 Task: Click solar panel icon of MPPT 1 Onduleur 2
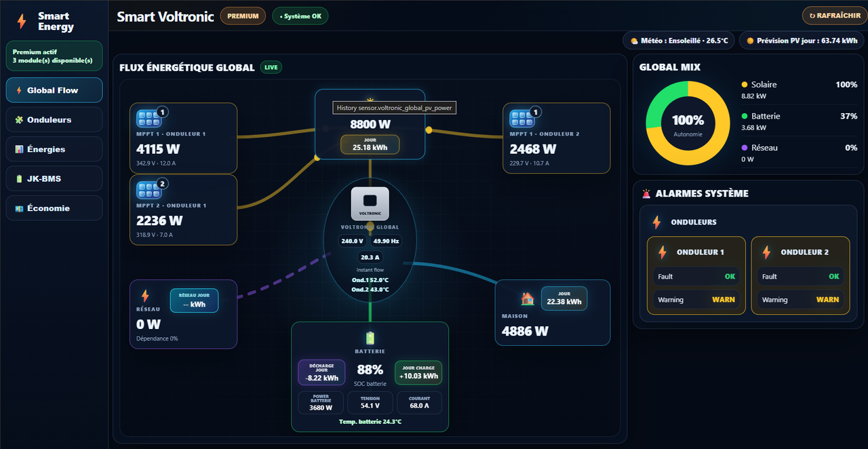[x=521, y=119]
